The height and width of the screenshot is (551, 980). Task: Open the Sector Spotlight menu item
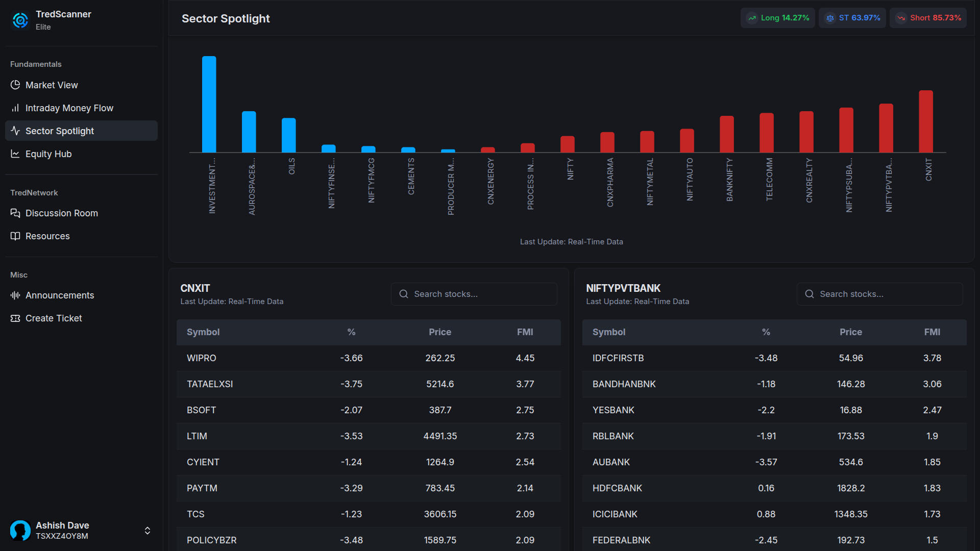(60, 131)
